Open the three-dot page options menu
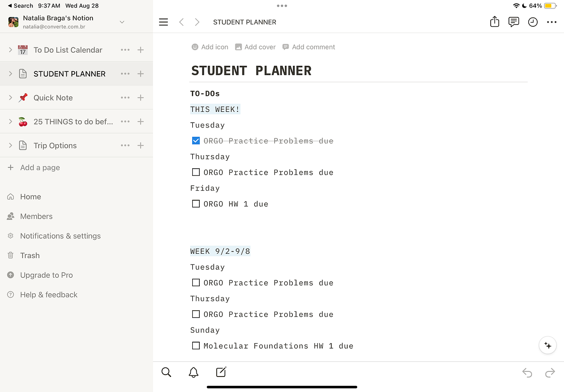This screenshot has height=392, width=564. point(551,22)
